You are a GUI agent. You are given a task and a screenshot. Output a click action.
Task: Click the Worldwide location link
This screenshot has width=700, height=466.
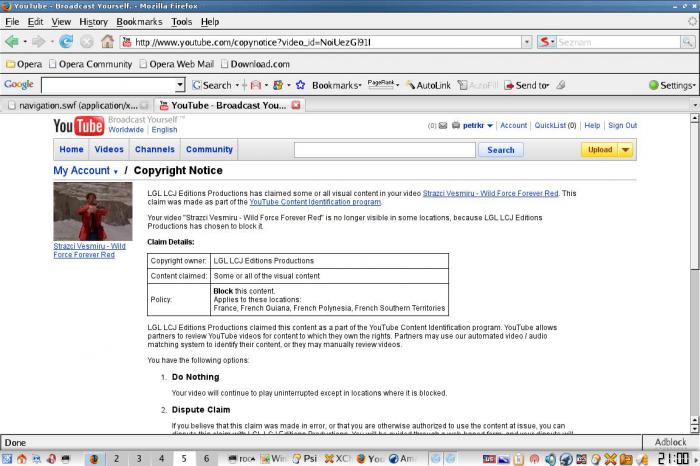(x=126, y=130)
